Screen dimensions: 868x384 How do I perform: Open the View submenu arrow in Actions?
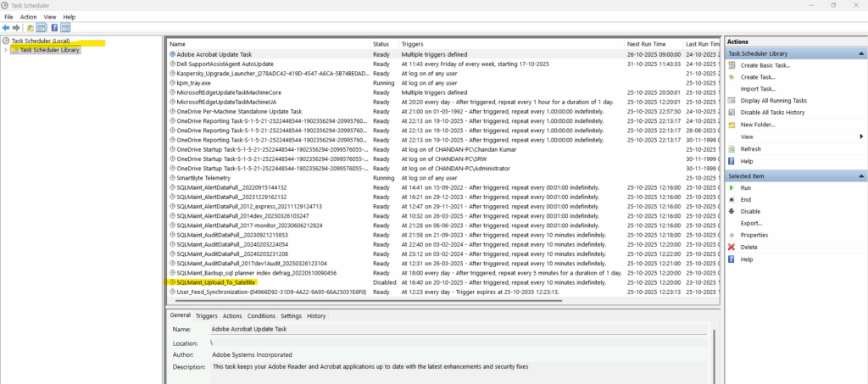861,136
